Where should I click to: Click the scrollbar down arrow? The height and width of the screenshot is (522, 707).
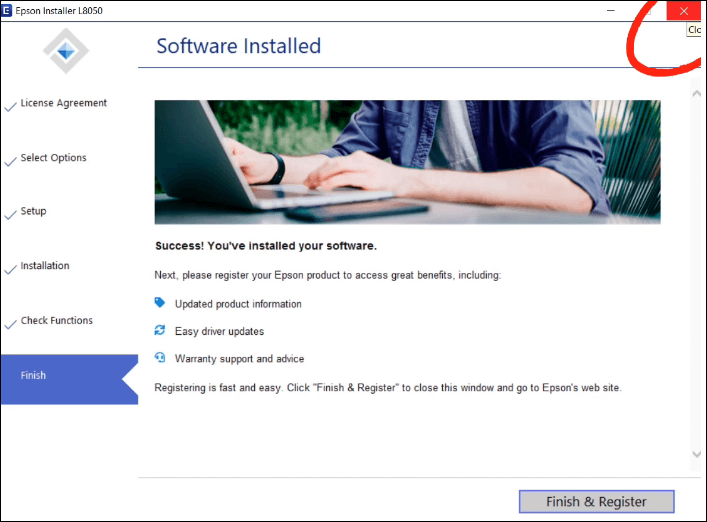(x=697, y=455)
